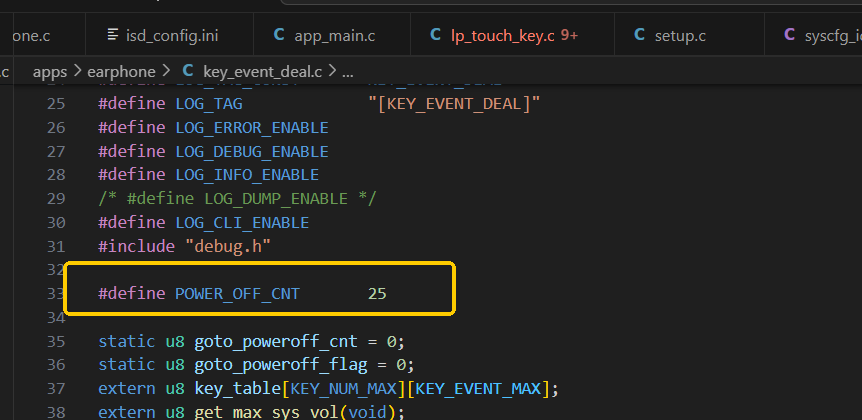Click the 'earphone' breadcrumb segment
This screenshot has width=862, height=420.
click(121, 71)
